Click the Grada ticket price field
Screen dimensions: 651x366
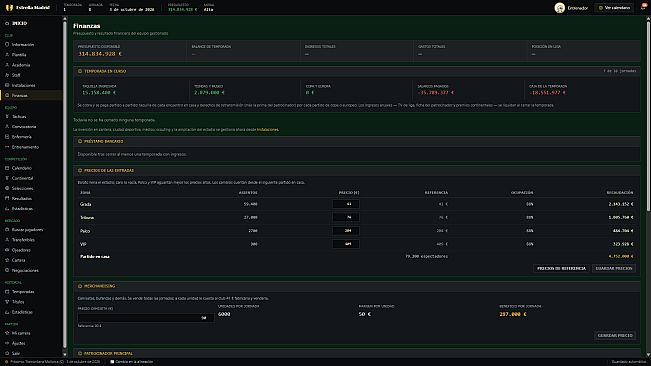coord(346,204)
